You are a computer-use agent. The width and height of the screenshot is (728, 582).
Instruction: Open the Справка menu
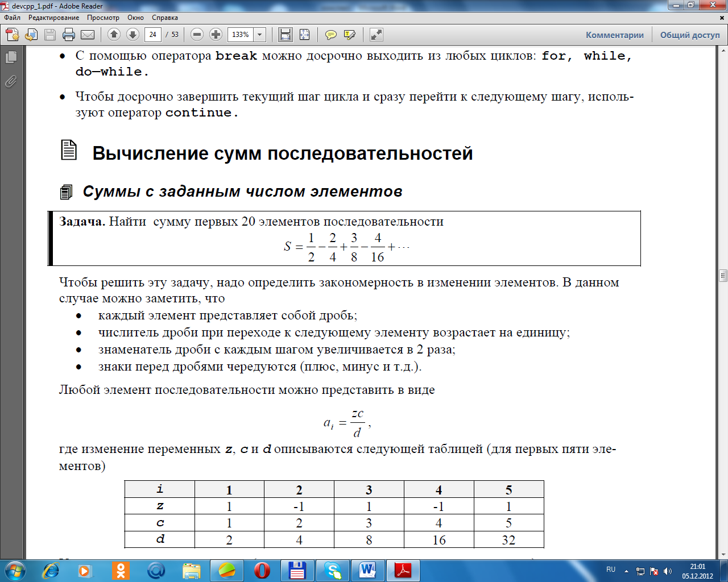tap(165, 18)
